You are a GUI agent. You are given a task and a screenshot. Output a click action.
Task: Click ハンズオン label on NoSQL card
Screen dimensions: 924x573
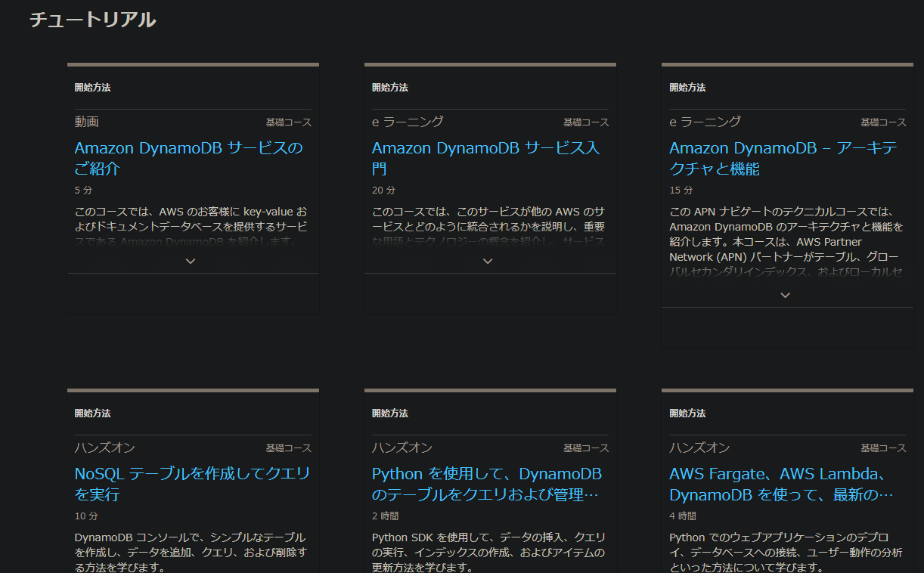[x=105, y=448]
